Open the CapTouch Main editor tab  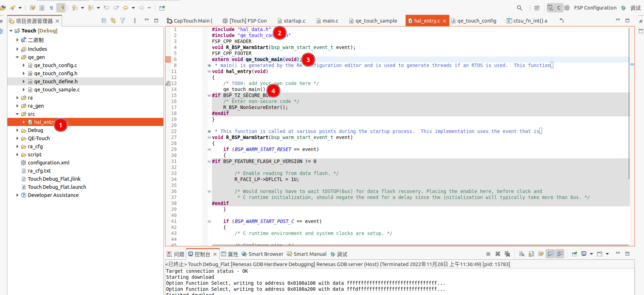[x=190, y=21]
